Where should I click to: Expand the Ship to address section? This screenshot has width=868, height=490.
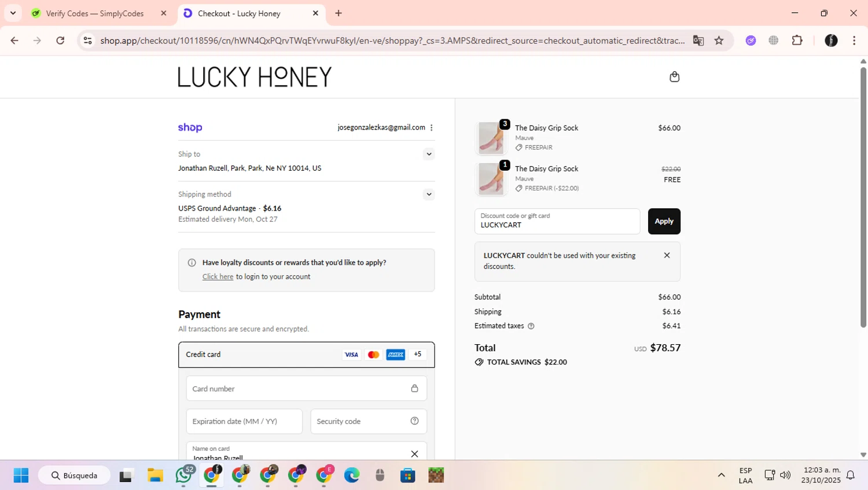[x=429, y=154]
